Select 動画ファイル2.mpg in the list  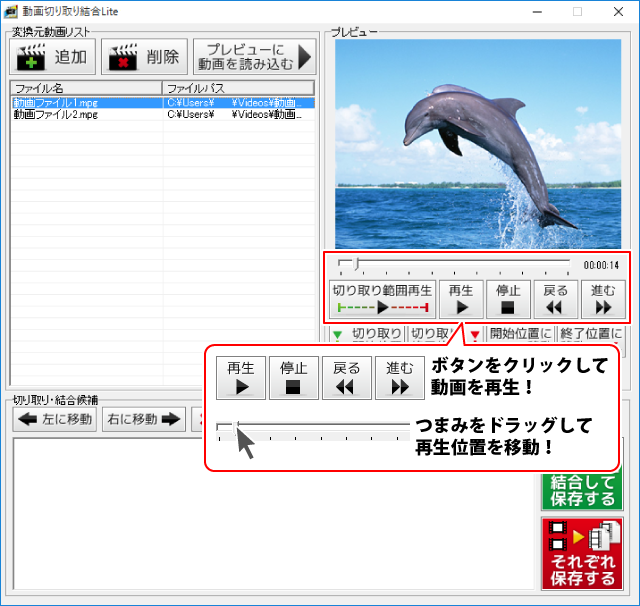coord(56,115)
